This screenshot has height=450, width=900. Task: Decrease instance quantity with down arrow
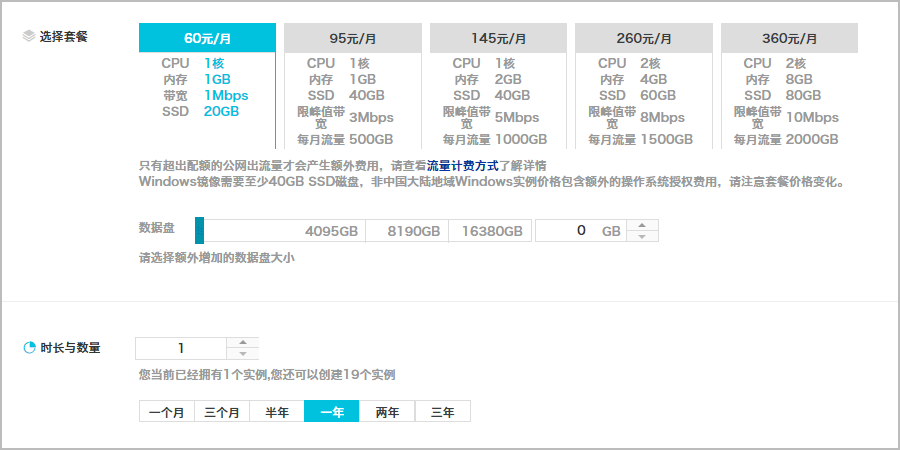[242, 354]
